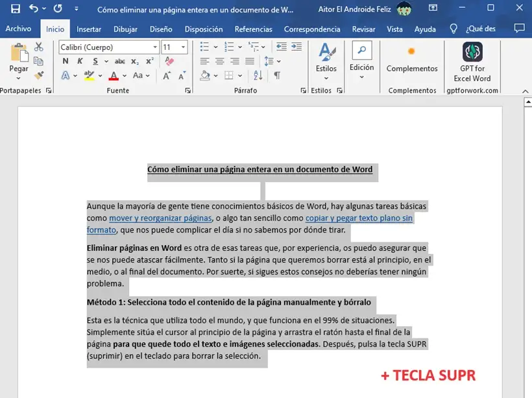Toggle underline (S) formatting
Image resolution: width=532 pixels, height=398 pixels.
95,61
